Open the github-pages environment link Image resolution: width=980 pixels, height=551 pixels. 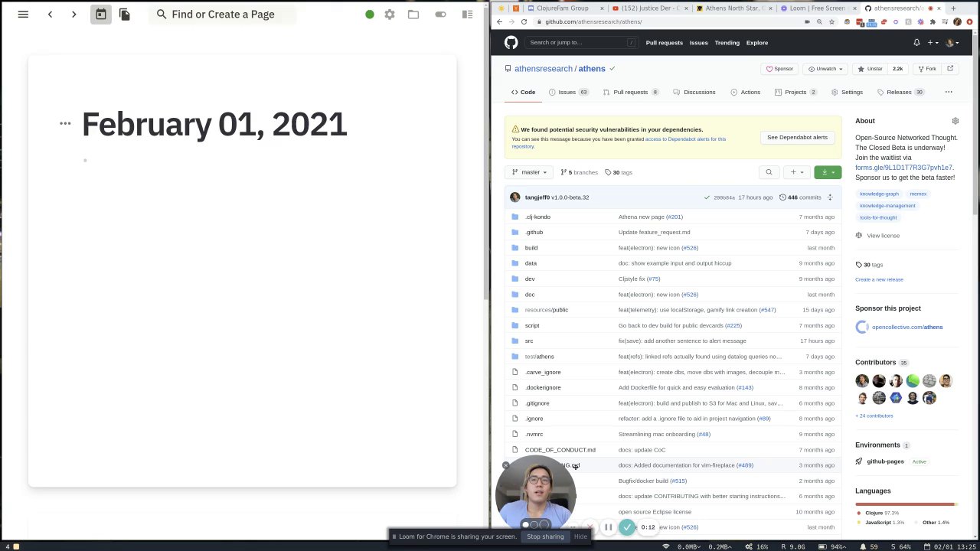[x=885, y=461]
